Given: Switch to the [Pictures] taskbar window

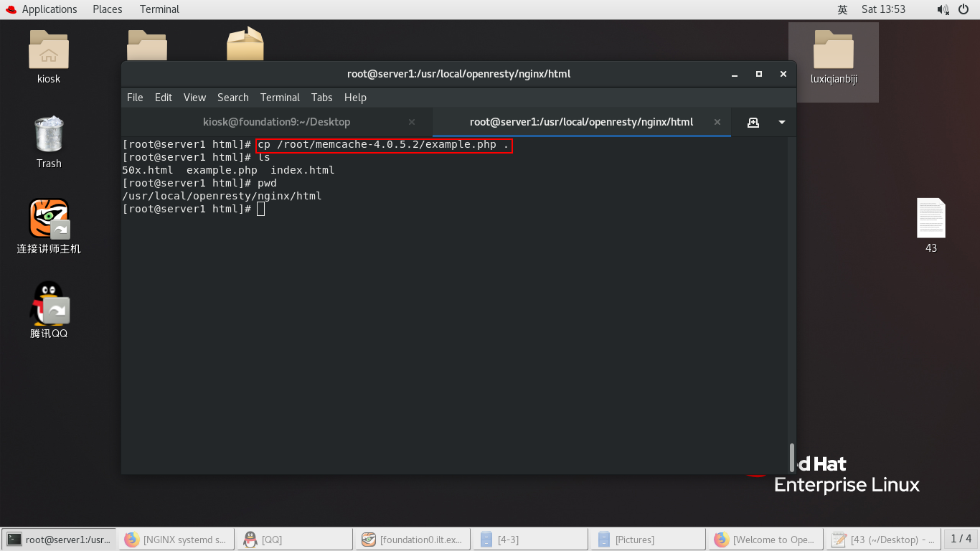Looking at the screenshot, I should (x=648, y=540).
